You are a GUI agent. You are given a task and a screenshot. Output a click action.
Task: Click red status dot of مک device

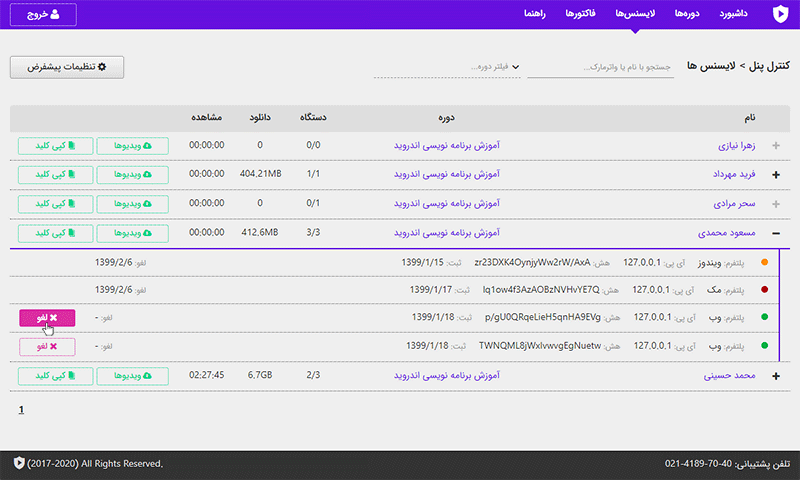(764, 290)
